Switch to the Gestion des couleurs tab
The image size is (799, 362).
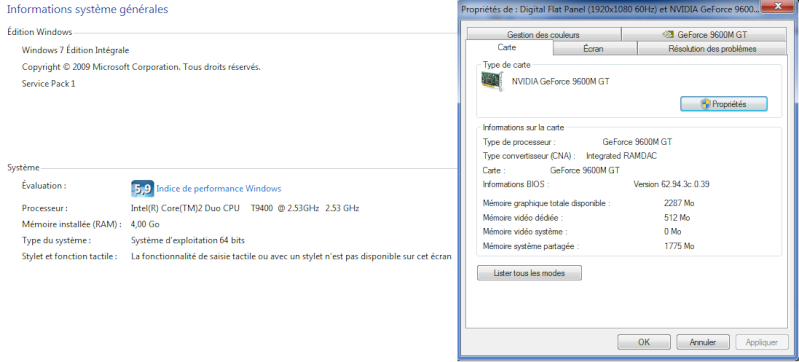click(x=543, y=35)
